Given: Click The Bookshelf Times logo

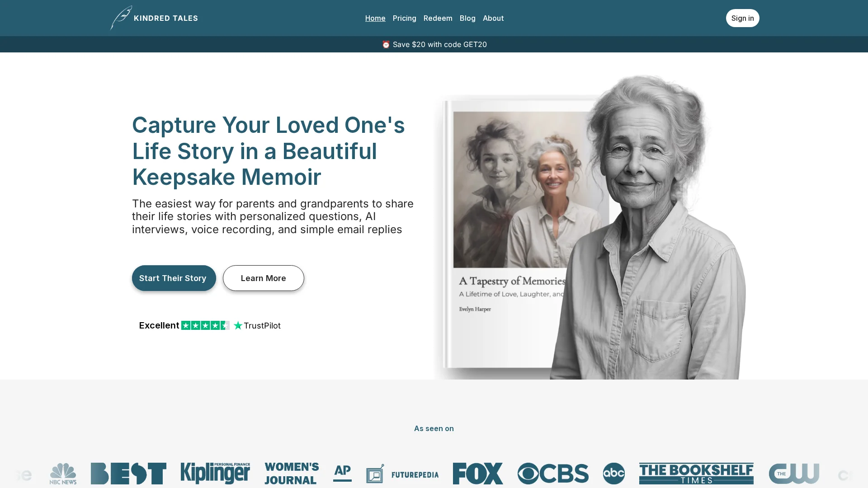Looking at the screenshot, I should (696, 473).
